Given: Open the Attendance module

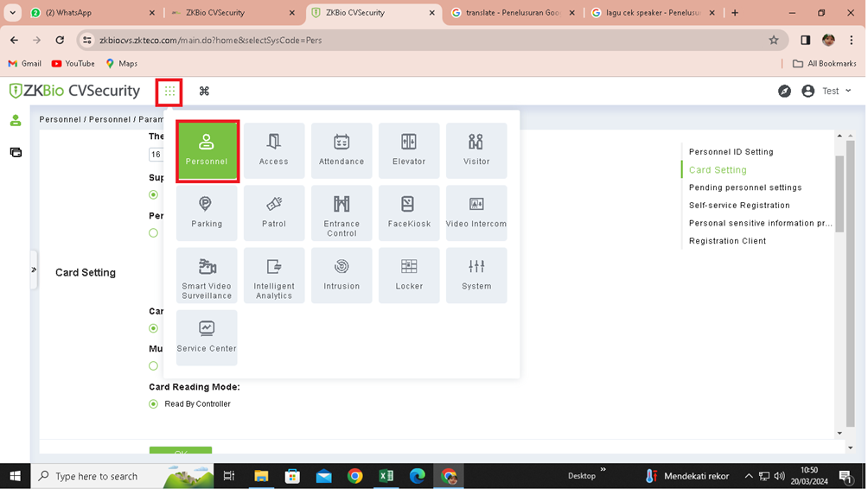Looking at the screenshot, I should pos(341,150).
